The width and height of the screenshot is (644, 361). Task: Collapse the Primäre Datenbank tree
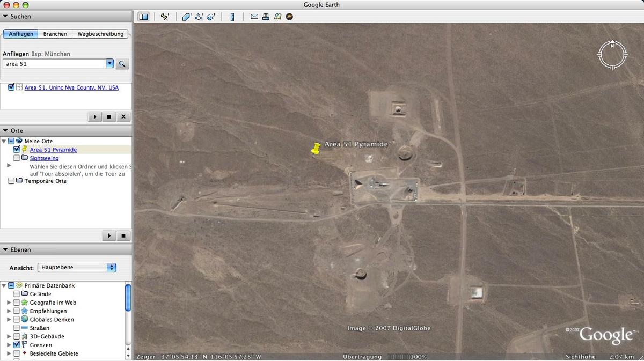tap(4, 285)
